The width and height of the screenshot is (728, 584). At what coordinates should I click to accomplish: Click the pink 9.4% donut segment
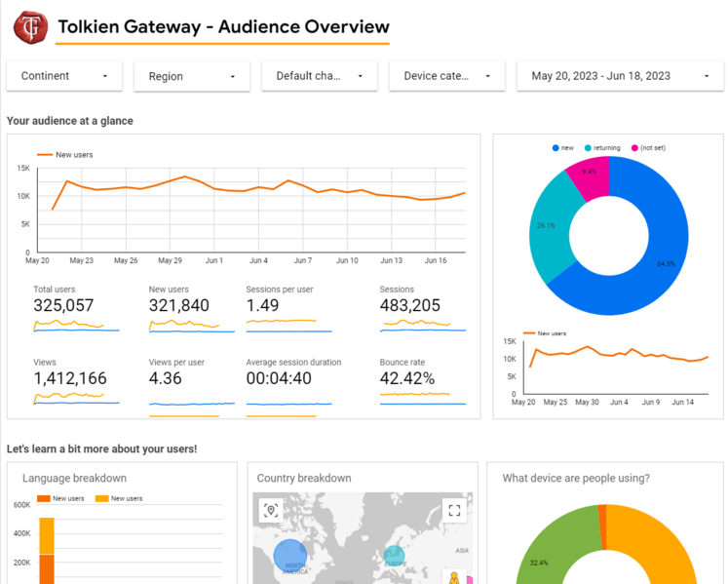coord(591,176)
